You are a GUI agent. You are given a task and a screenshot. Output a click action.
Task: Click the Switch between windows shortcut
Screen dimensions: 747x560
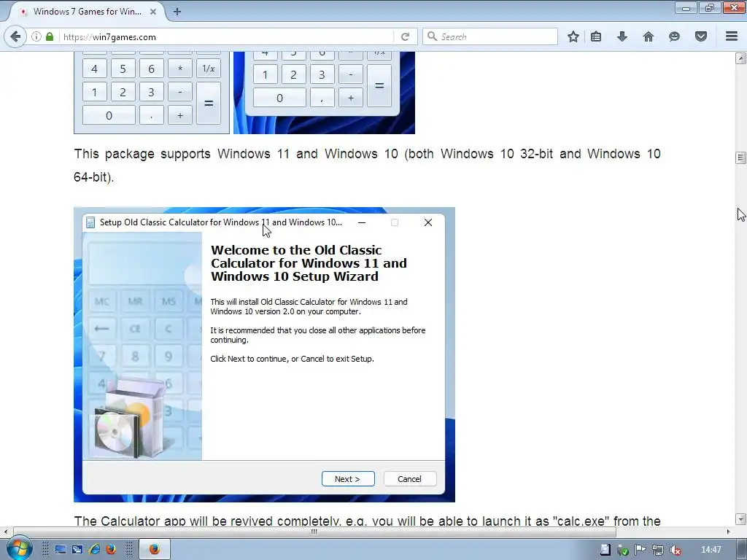pos(77,549)
